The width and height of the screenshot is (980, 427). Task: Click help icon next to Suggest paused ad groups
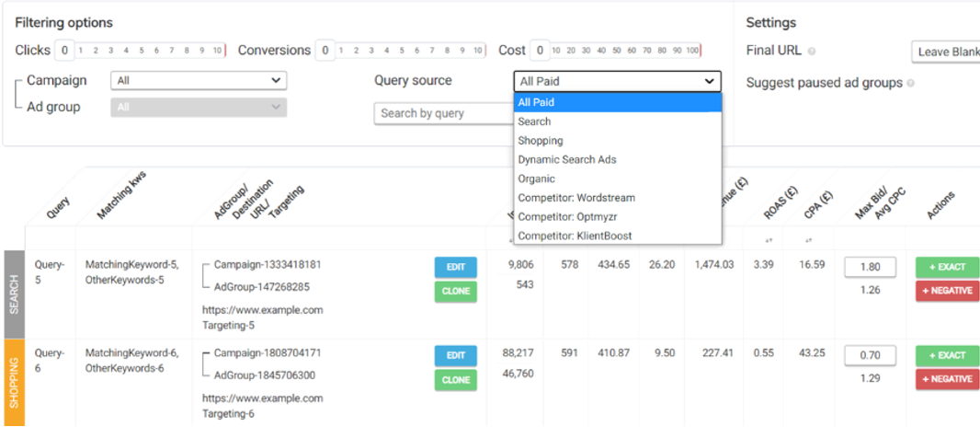tap(910, 84)
